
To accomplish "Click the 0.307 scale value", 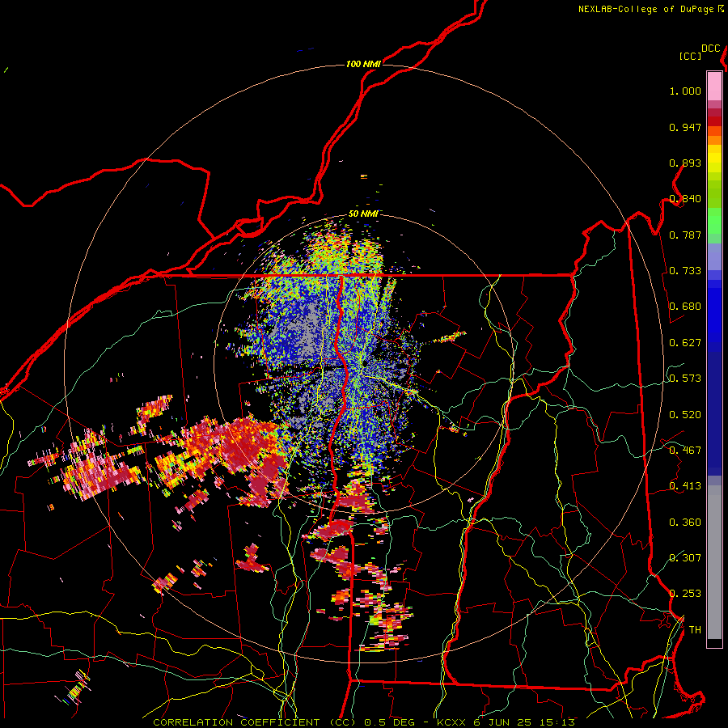I will 685,558.
